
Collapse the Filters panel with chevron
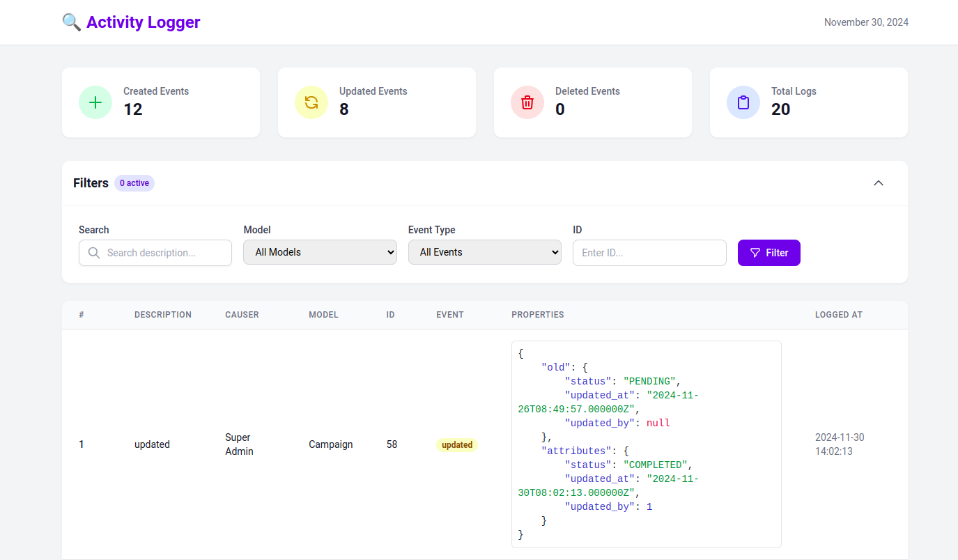[879, 183]
